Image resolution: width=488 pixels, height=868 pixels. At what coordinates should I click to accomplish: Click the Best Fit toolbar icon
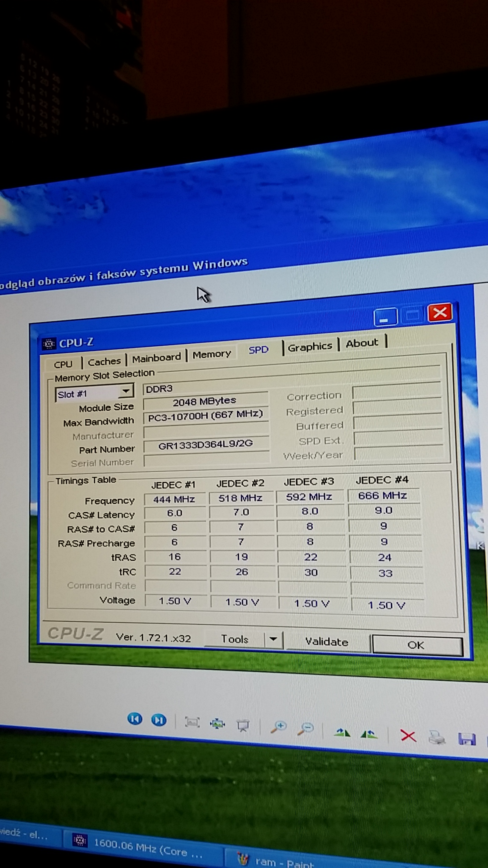point(192,722)
